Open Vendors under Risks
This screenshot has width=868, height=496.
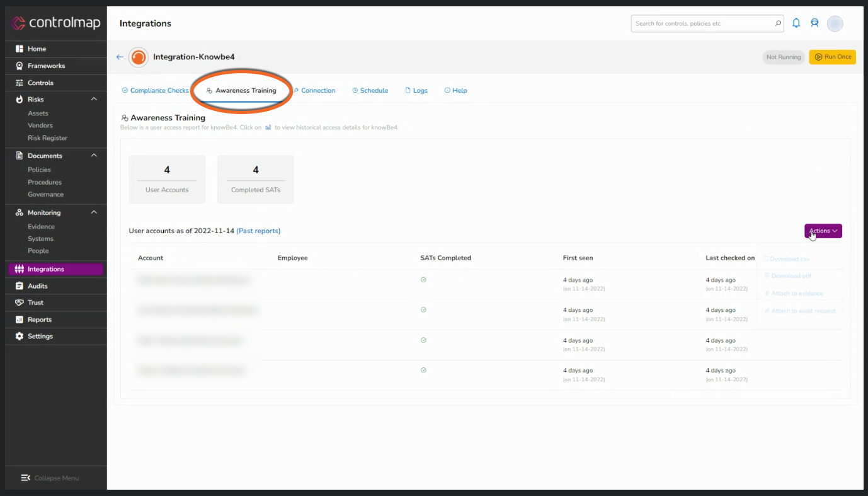click(x=40, y=125)
